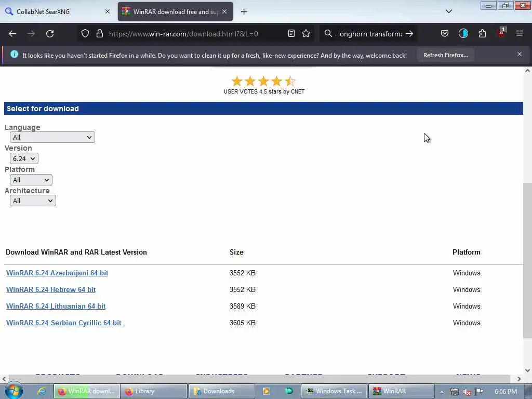
Task: Close the CollabNet SearXNG tab
Action: pyautogui.click(x=108, y=11)
